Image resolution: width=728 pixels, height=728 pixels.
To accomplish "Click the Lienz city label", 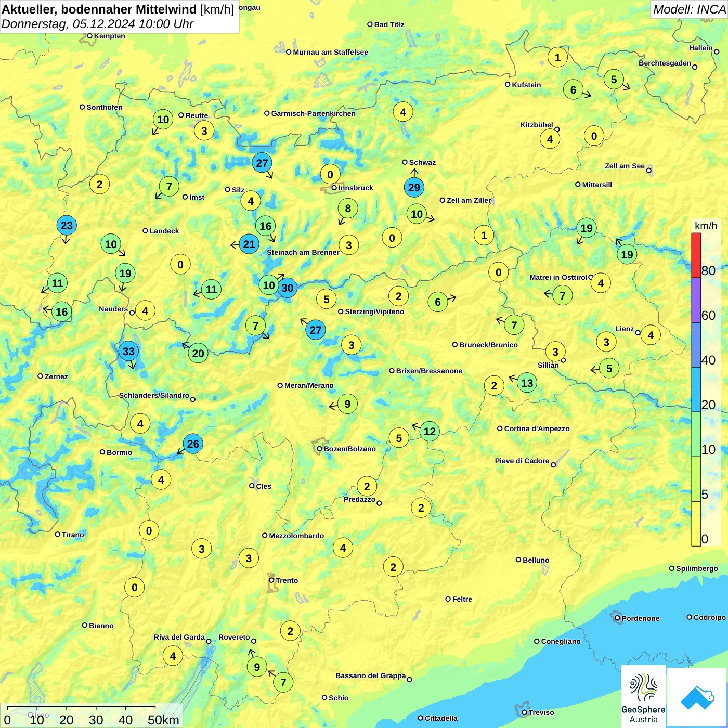I will (625, 329).
